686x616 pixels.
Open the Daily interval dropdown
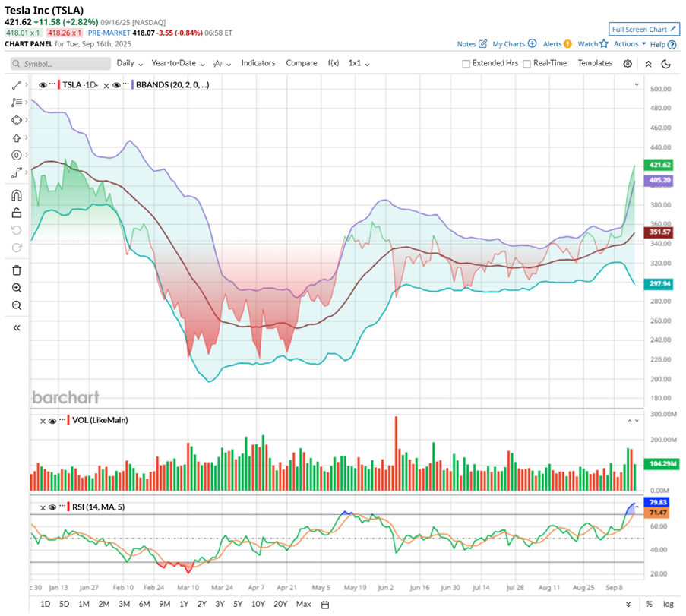pyautogui.click(x=129, y=63)
